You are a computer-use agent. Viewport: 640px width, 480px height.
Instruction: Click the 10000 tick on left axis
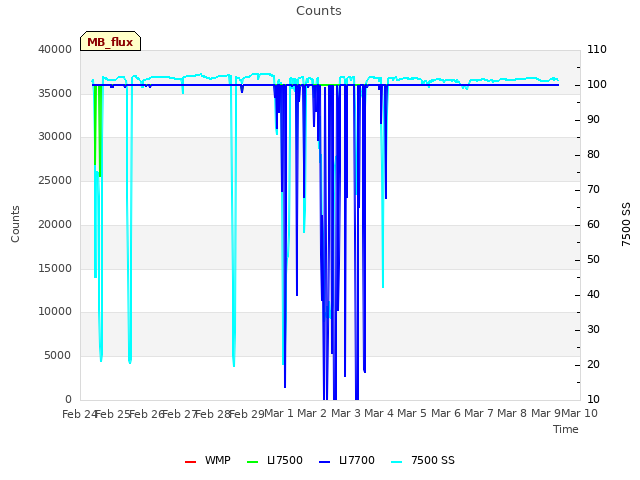[x=55, y=311]
